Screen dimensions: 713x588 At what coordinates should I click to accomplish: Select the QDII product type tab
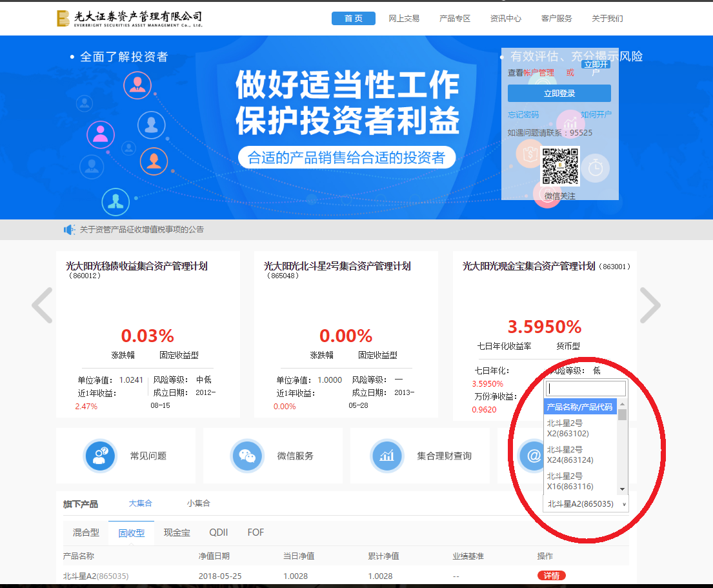tap(219, 532)
